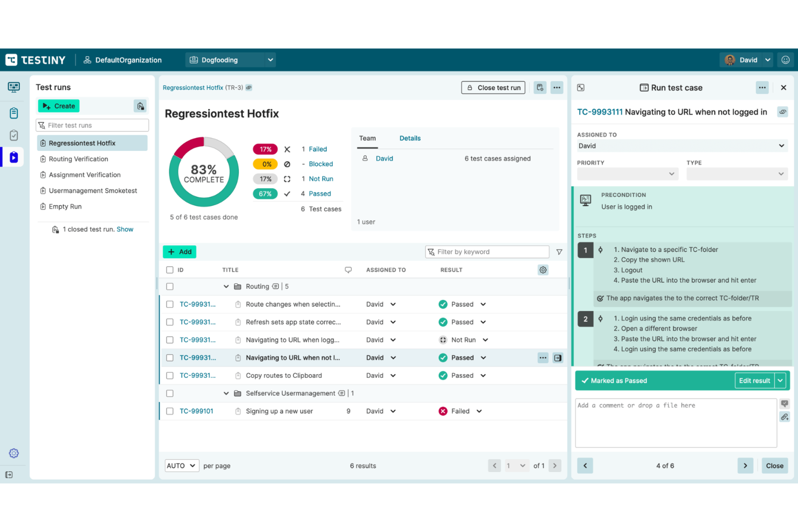Expand the Run test case panel to full view
This screenshot has width=798, height=532.
(x=581, y=87)
